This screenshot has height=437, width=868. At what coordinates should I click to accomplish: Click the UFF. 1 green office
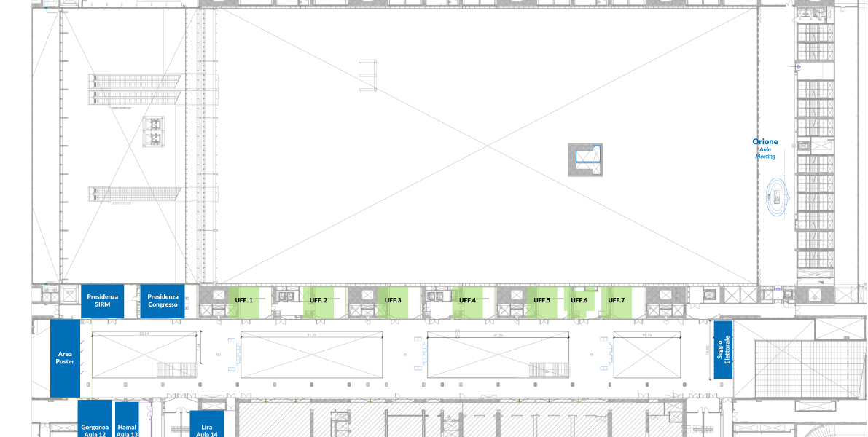click(244, 301)
